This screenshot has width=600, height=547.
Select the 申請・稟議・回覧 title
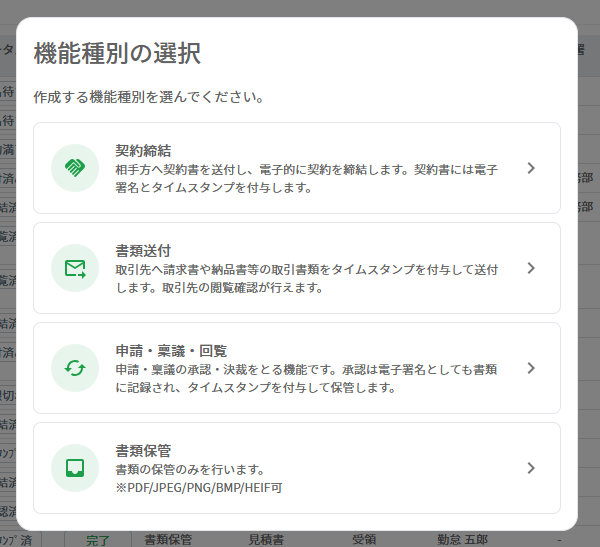point(171,351)
